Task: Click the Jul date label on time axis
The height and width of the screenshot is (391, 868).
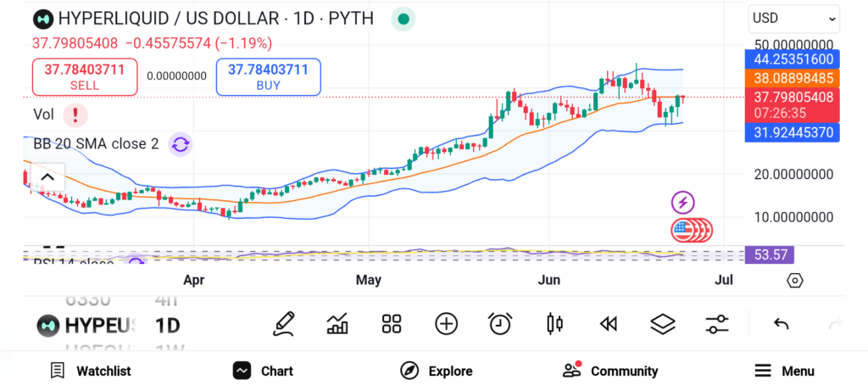Action: tap(724, 280)
